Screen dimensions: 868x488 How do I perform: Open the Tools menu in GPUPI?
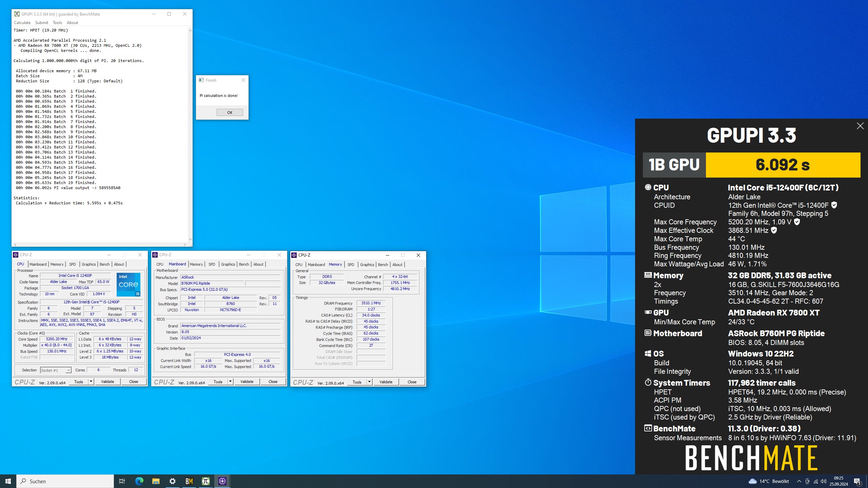(57, 23)
